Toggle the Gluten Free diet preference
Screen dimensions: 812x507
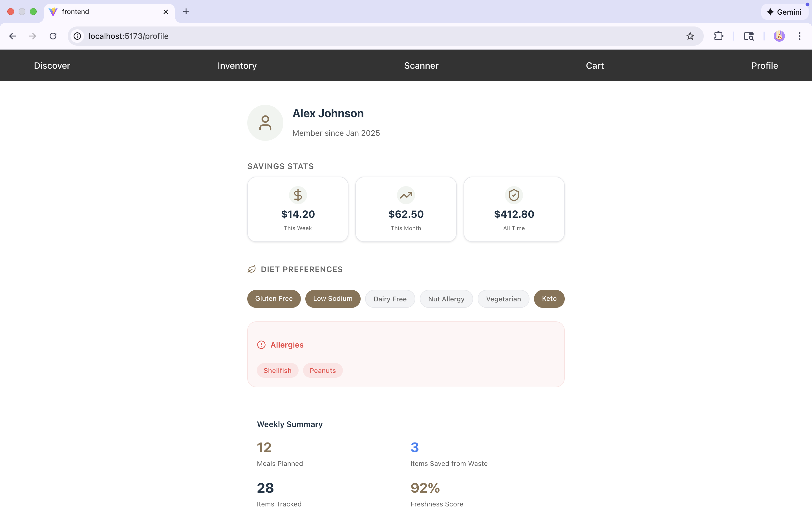(274, 299)
